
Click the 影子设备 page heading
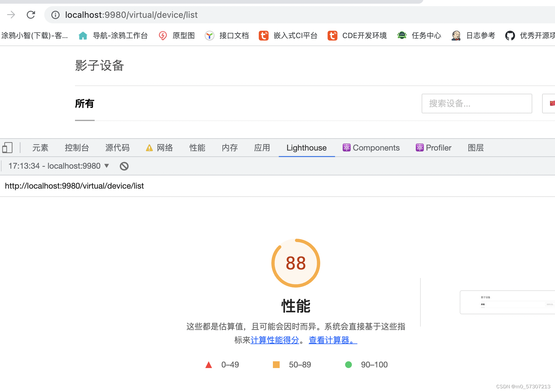click(x=100, y=65)
